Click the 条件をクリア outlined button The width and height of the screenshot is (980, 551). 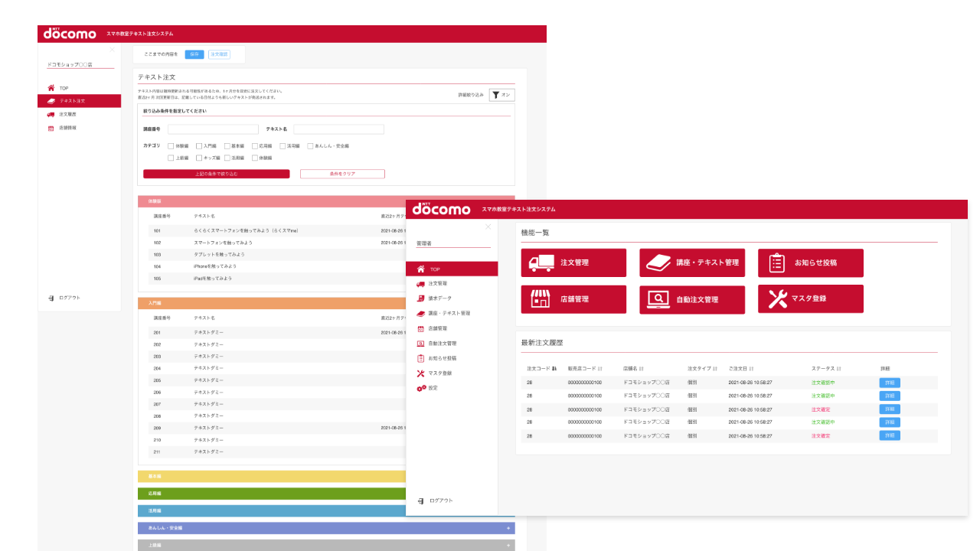(342, 174)
